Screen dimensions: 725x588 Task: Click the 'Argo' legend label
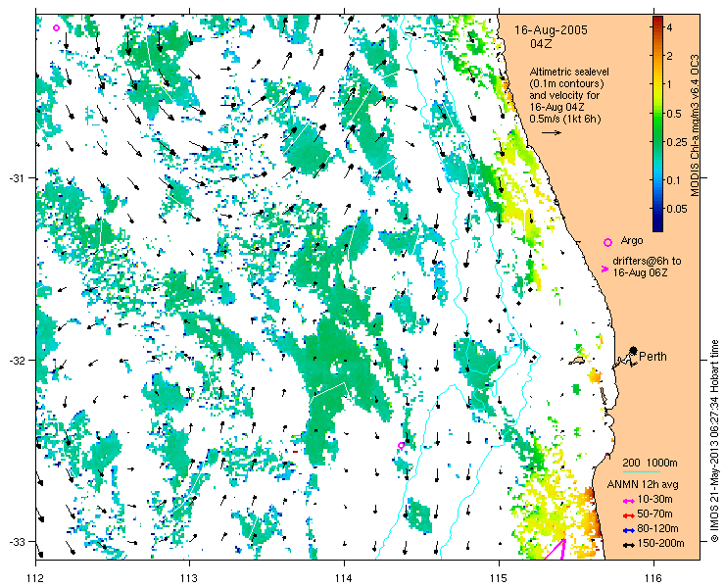pyautogui.click(x=632, y=241)
